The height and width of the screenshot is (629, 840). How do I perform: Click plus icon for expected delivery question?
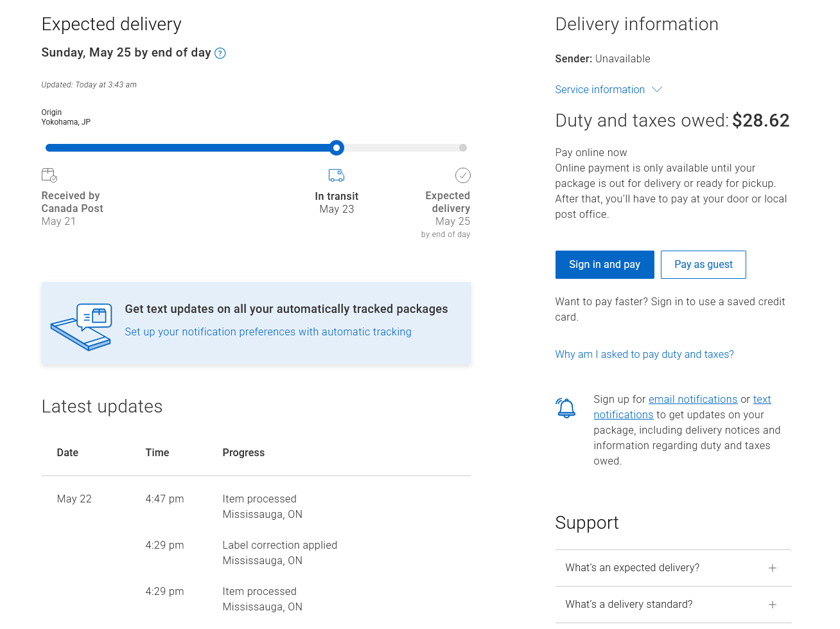pyautogui.click(x=773, y=568)
